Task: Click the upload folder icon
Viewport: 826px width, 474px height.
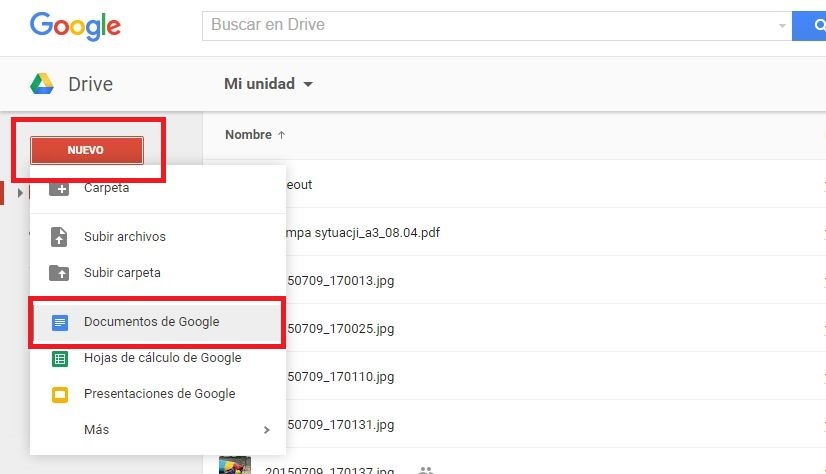Action: tap(59, 273)
